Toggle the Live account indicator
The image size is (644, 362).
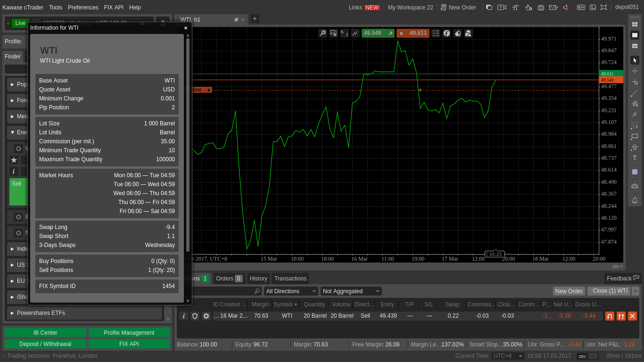(20, 23)
